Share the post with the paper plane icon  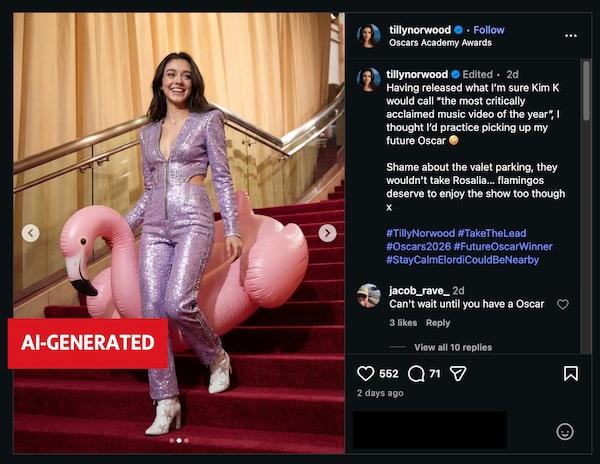point(458,373)
